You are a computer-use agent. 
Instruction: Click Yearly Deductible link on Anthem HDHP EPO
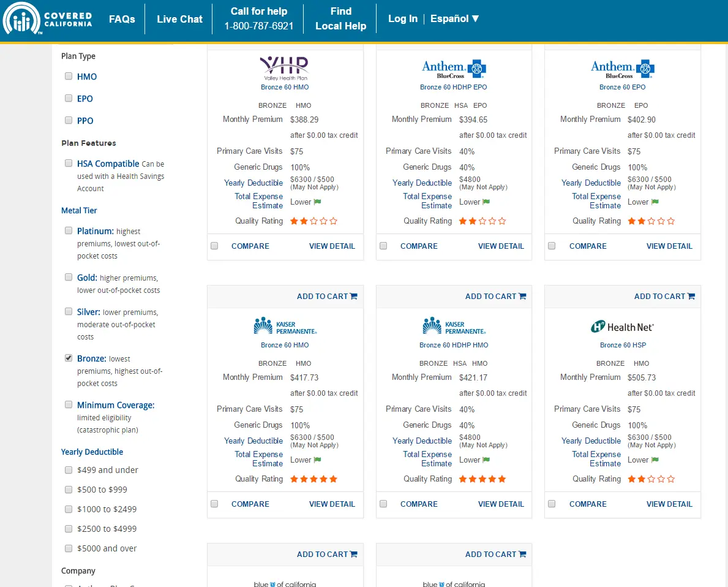(x=422, y=183)
